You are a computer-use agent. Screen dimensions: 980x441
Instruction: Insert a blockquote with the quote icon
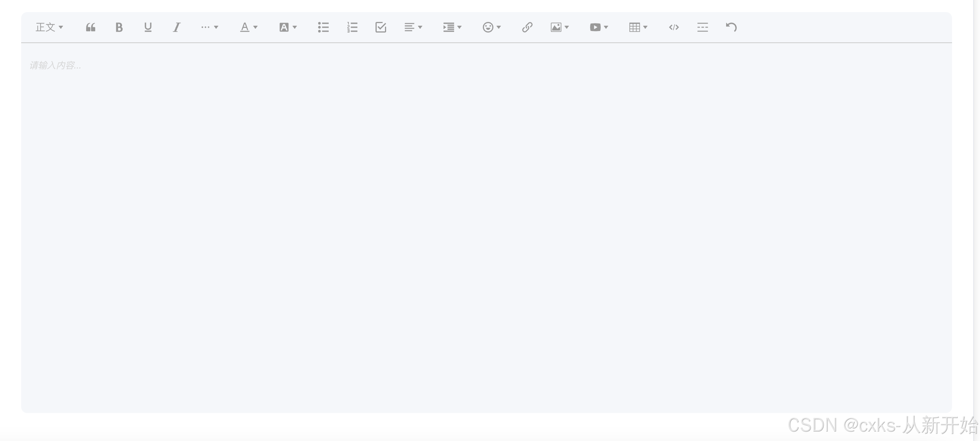[91, 27]
